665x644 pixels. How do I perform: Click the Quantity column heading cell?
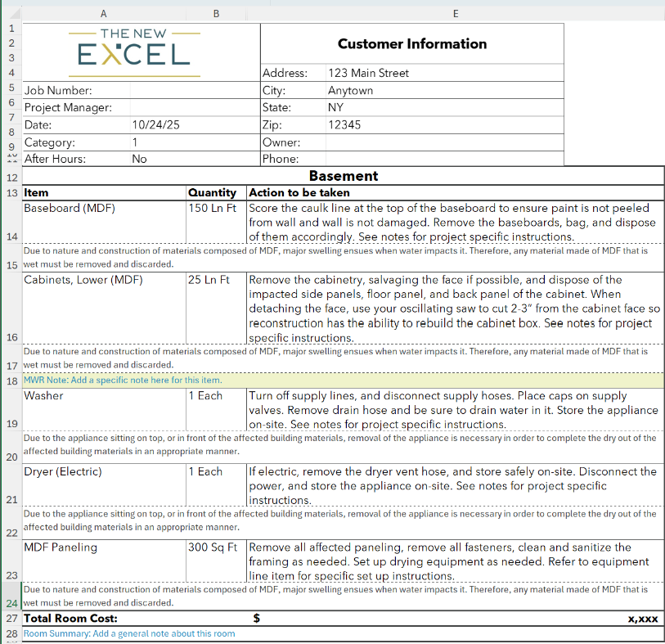216,192
